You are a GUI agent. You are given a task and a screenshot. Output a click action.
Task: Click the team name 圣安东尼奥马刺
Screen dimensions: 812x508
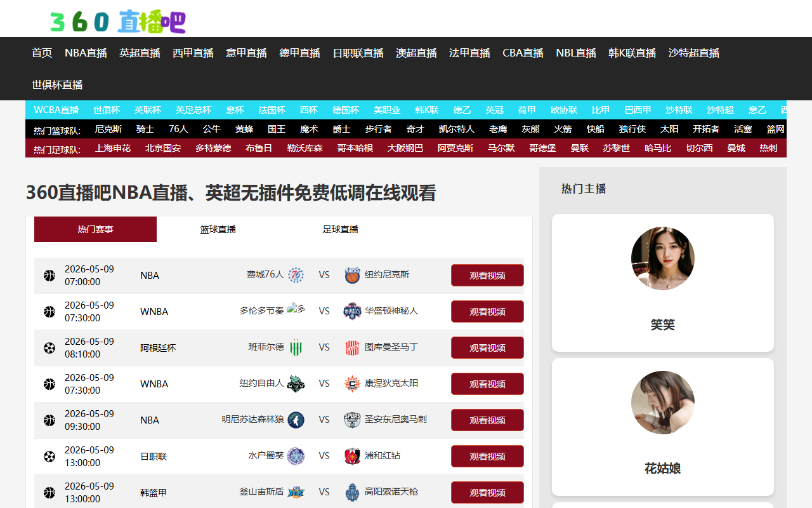point(396,419)
